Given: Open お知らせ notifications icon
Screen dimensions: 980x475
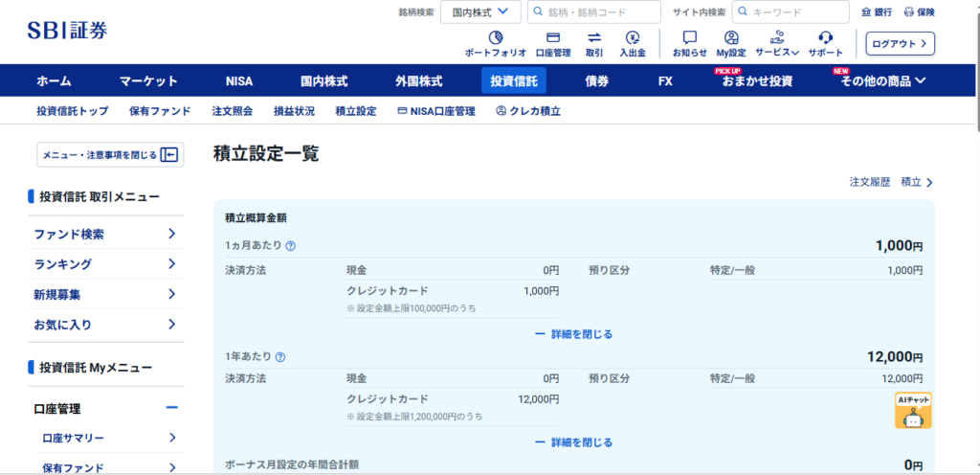Looking at the screenshot, I should [x=689, y=38].
